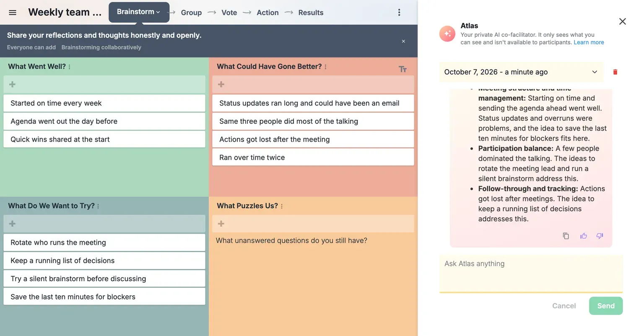Select the 'Same three people did most' card

coord(313,121)
